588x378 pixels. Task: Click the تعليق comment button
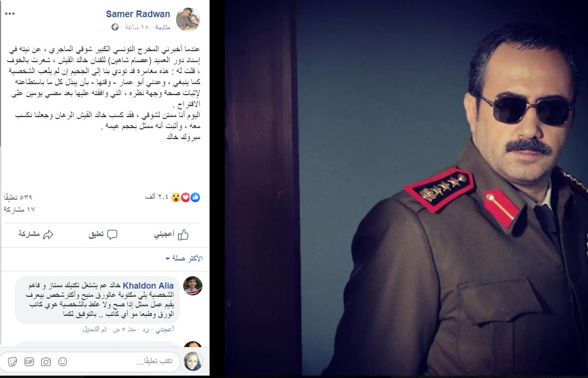pos(103,235)
